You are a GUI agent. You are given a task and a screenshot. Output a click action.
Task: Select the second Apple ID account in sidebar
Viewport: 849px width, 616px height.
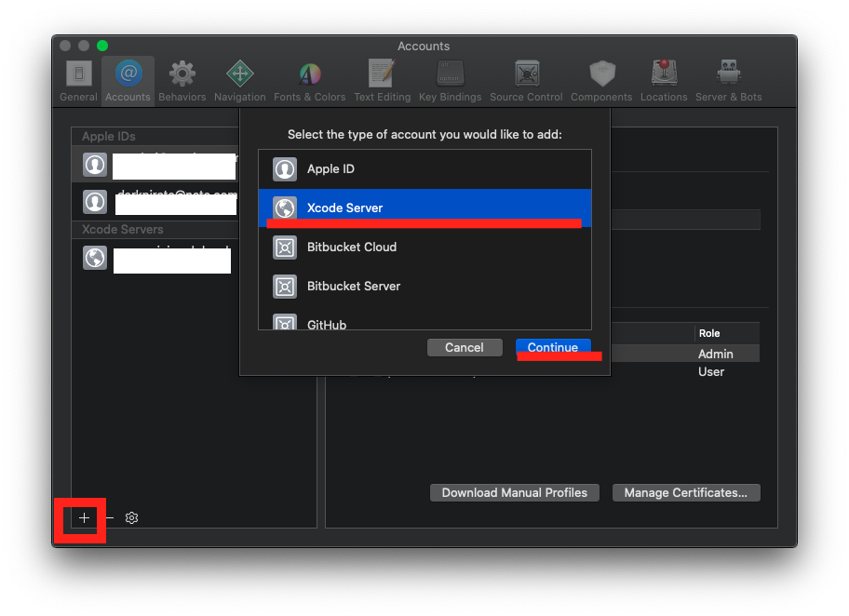(x=155, y=201)
